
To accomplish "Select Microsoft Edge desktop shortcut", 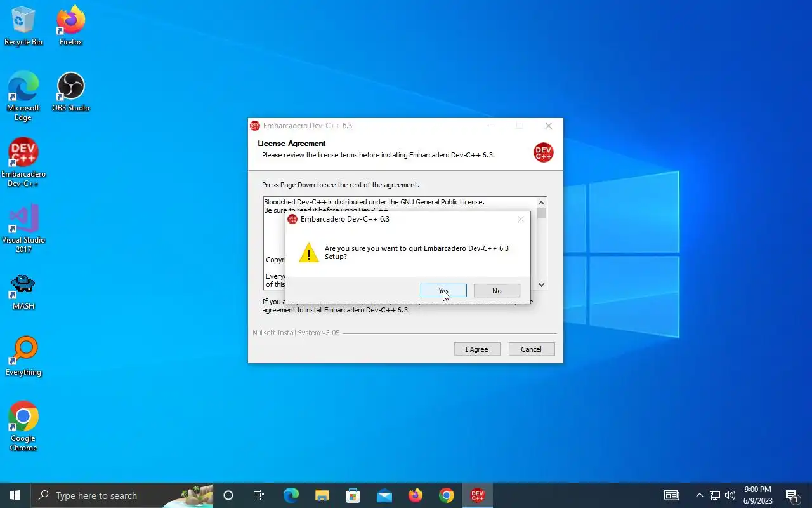I will 23,97.
